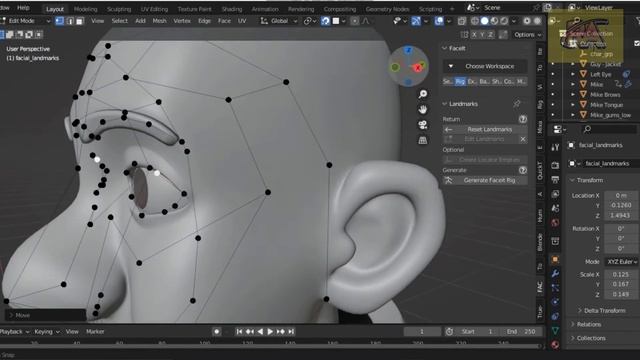This screenshot has width=640, height=360.
Task: Switch perspective/orthographic grid icon
Action: (x=423, y=140)
